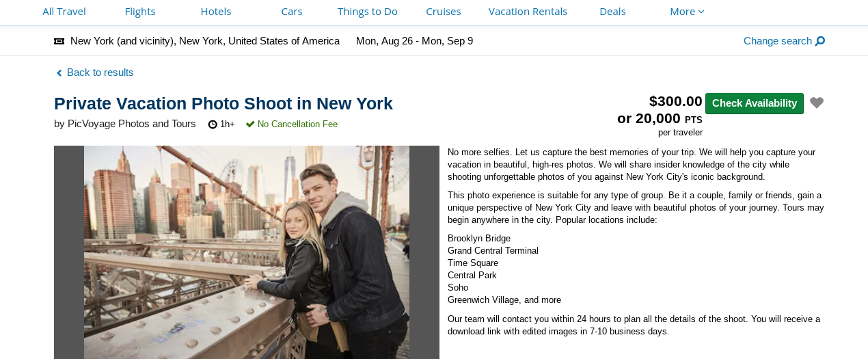Click the New York (and vicinity) location text
Viewport: 868px width, 359px height.
pos(205,41)
